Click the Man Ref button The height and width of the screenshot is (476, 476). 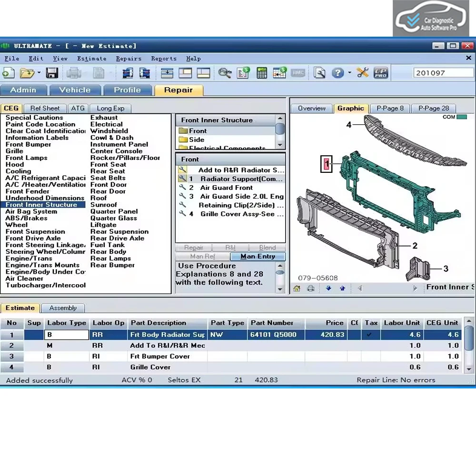coord(202,257)
